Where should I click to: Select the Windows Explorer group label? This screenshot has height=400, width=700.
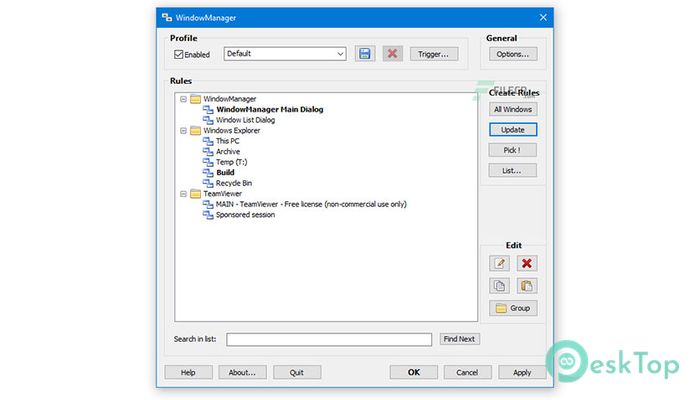coord(232,130)
